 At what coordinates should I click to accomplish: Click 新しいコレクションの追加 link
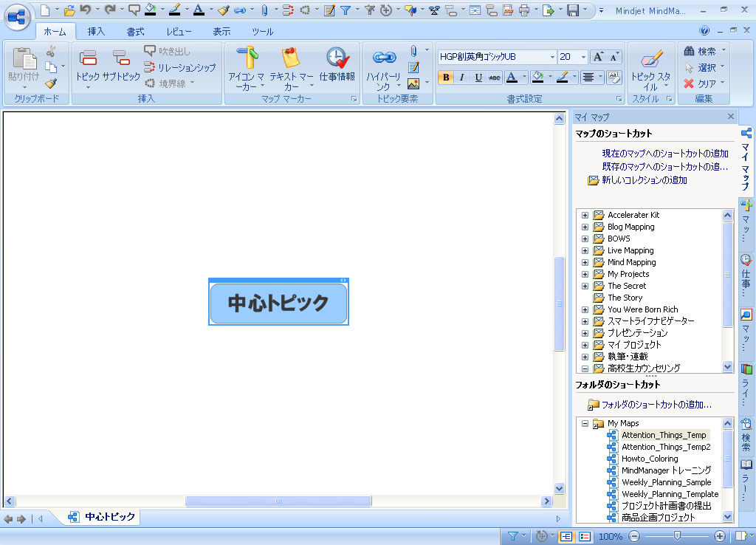point(644,180)
